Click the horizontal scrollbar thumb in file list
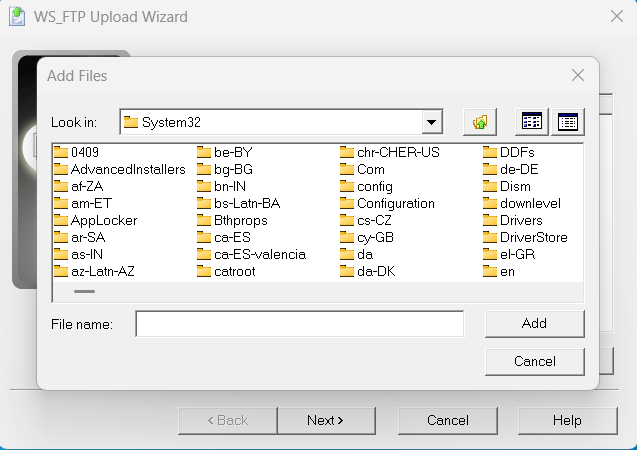The image size is (637, 450). pos(84,291)
